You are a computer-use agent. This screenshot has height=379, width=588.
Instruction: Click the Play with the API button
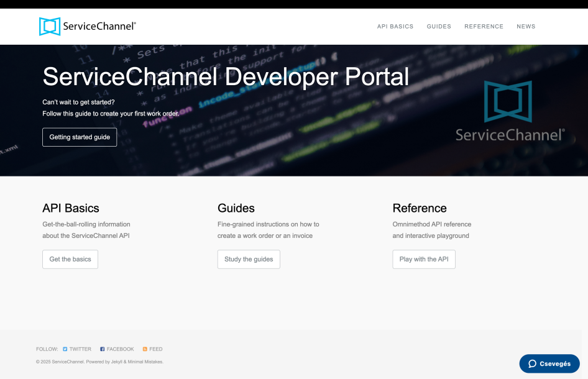coord(424,260)
